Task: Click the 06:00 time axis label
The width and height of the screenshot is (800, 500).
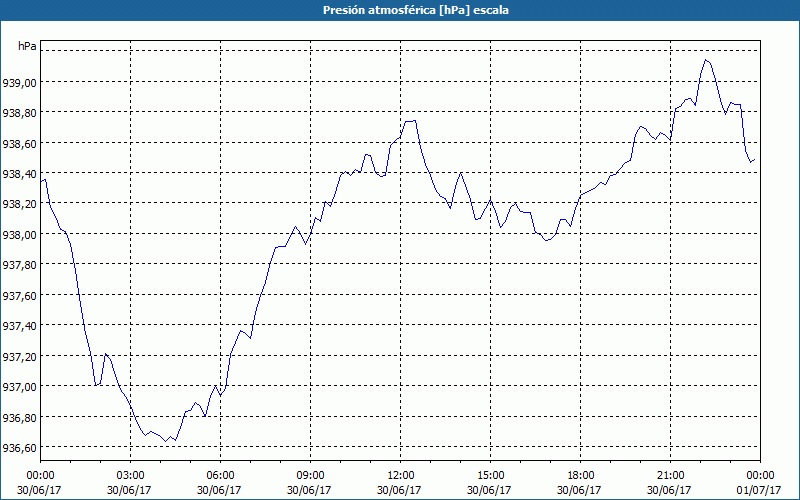Action: (220, 476)
